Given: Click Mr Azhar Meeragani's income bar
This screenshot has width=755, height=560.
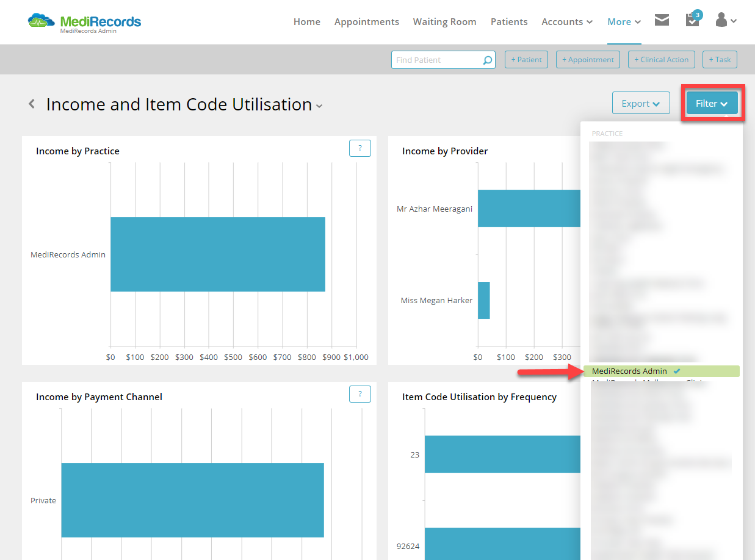Looking at the screenshot, I should [x=529, y=209].
